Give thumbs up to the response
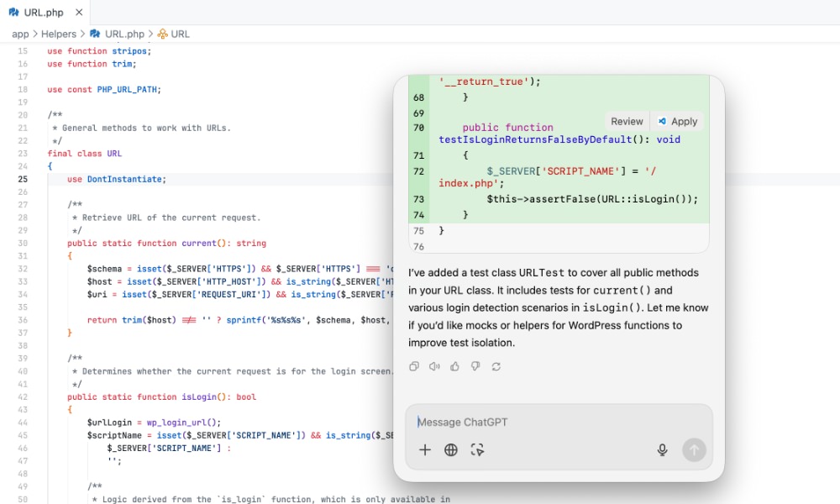 454,366
